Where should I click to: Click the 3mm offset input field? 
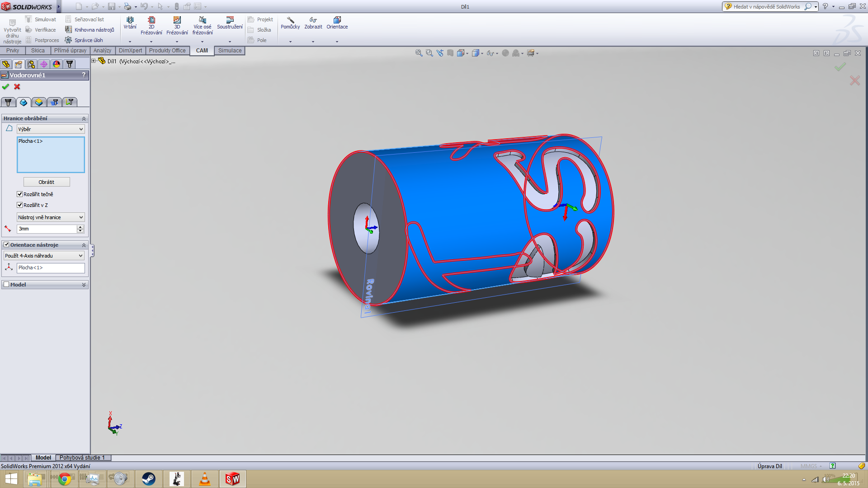click(47, 229)
